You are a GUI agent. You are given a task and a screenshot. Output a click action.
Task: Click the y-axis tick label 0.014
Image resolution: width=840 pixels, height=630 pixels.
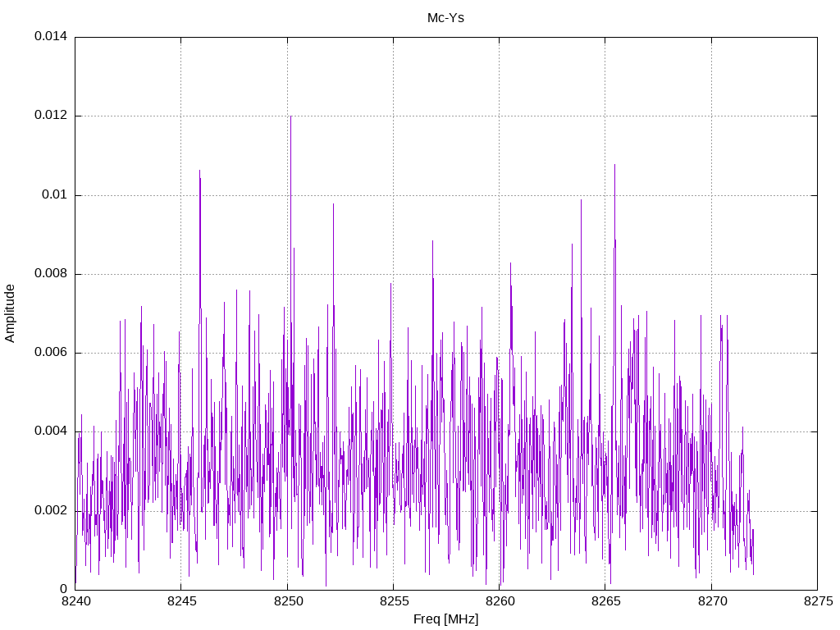point(51,36)
